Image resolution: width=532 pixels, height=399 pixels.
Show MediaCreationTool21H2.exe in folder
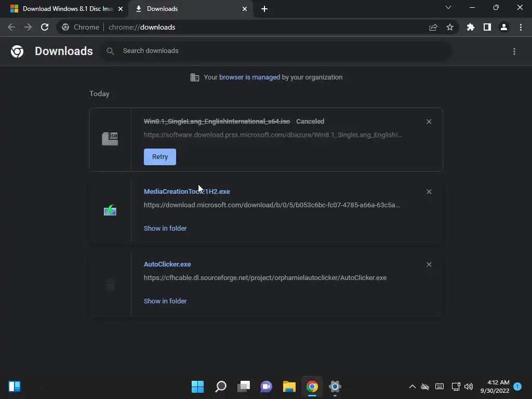165,229
